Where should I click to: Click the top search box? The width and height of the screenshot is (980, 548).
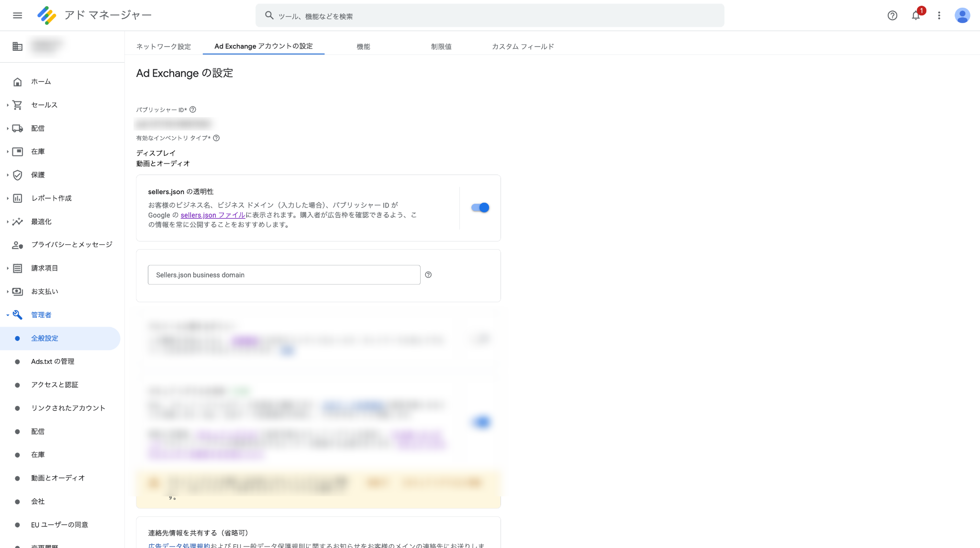(x=490, y=16)
